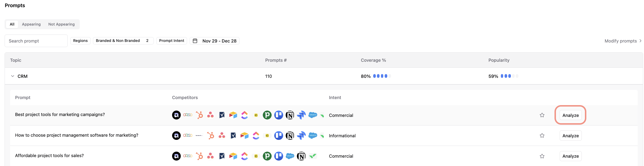Image resolution: width=644 pixels, height=166 pixels.
Task: Click the ClickUp logo in the Informational prompt row
Action: [x=256, y=136]
